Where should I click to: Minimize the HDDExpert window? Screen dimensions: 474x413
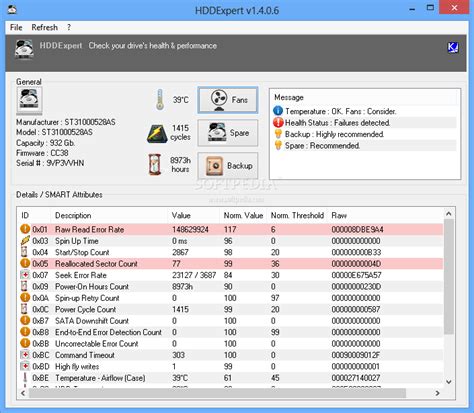(x=412, y=9)
